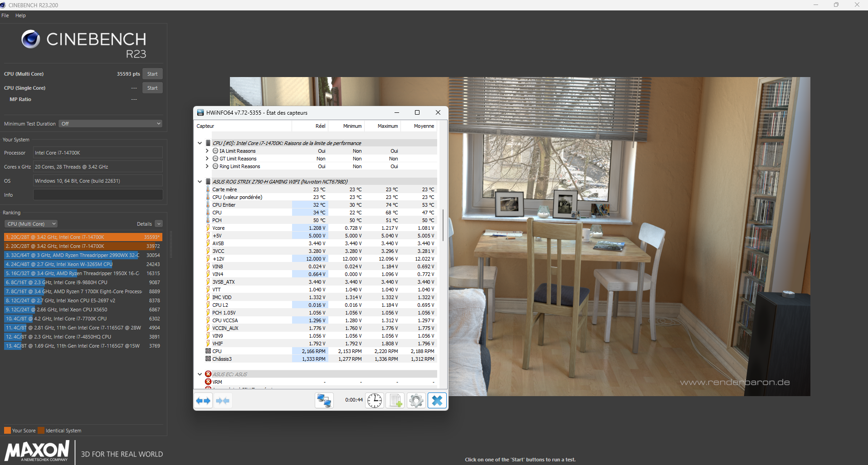Click the HWiNFO expand columns arrows icon
The height and width of the screenshot is (465, 868).
[203, 401]
